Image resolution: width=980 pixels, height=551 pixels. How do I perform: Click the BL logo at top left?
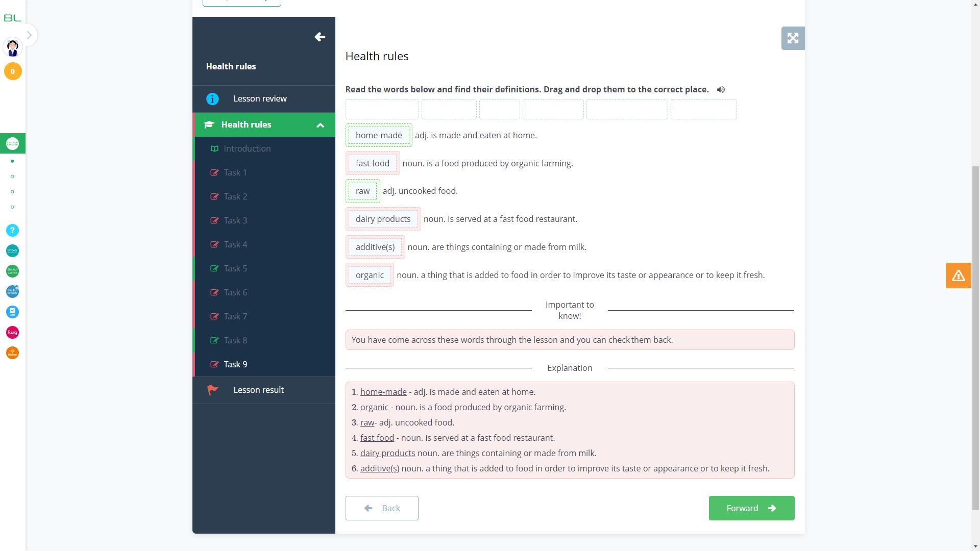[x=12, y=18]
